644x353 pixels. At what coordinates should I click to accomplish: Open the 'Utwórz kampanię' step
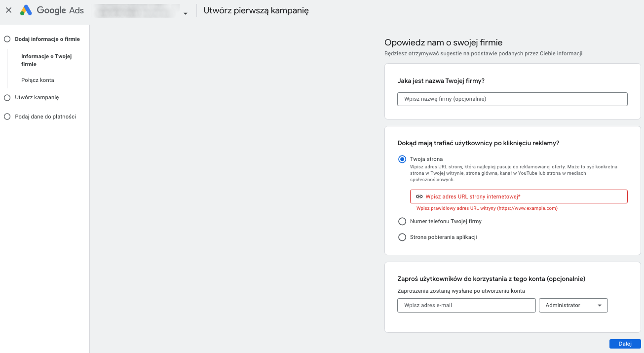[x=36, y=97]
